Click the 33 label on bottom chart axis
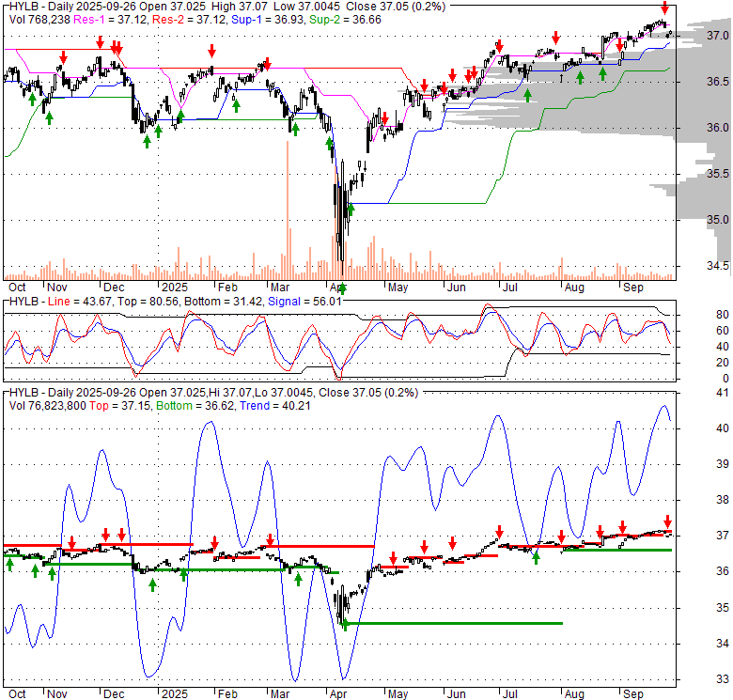Screen dimensions: 733x700 723,679
